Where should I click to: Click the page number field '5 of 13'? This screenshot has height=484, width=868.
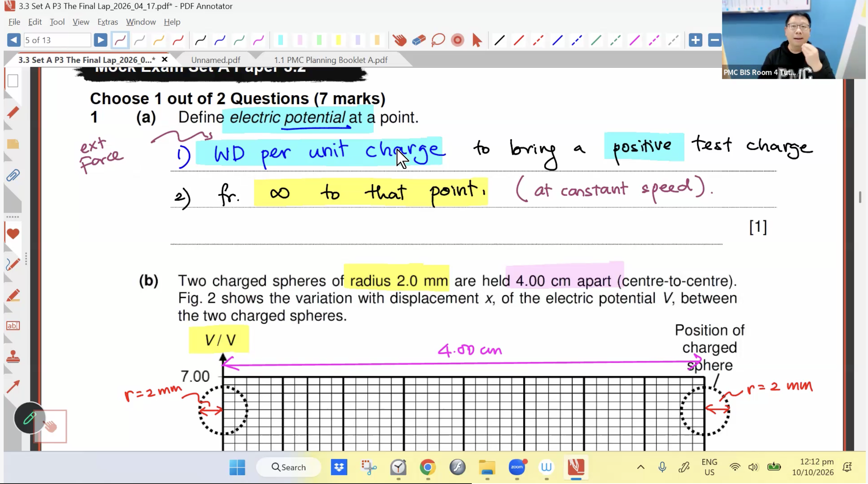pos(57,40)
